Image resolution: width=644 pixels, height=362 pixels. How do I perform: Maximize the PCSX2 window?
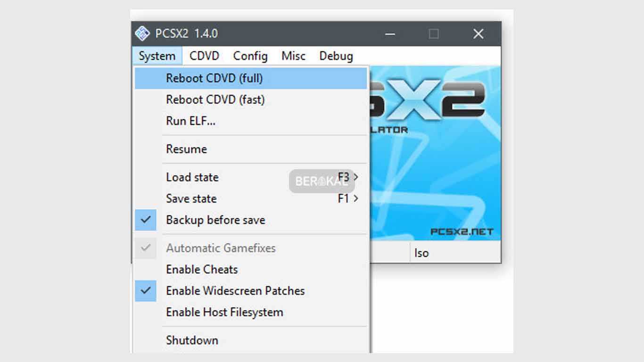[434, 33]
